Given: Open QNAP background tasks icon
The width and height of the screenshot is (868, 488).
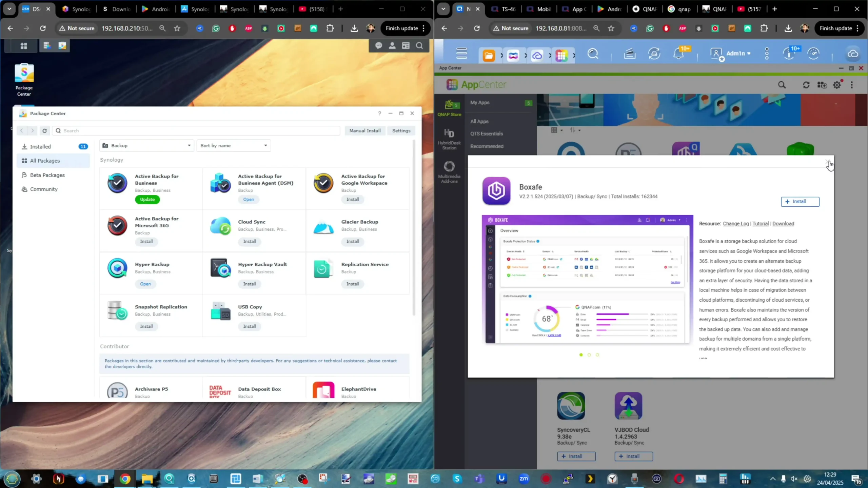Looking at the screenshot, I should 654,54.
